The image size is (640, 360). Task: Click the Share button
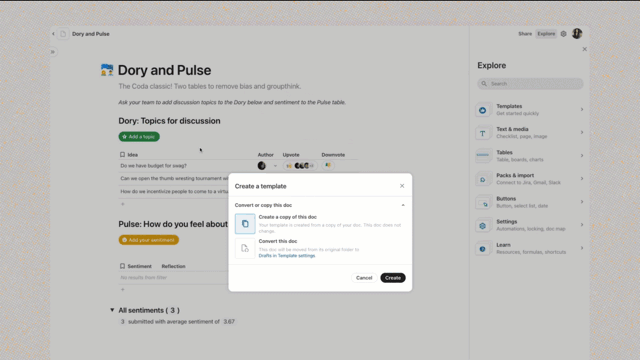pos(525,34)
